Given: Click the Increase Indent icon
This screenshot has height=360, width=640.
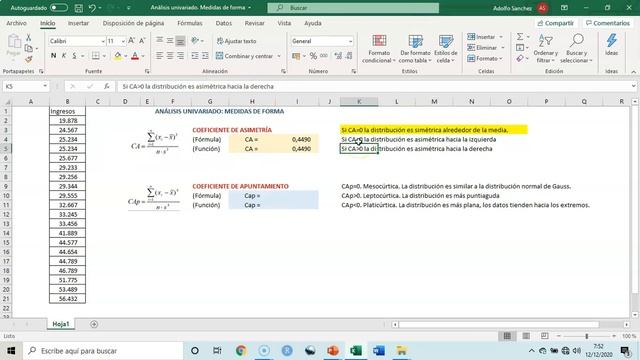Looking at the screenshot, I should pos(205,56).
